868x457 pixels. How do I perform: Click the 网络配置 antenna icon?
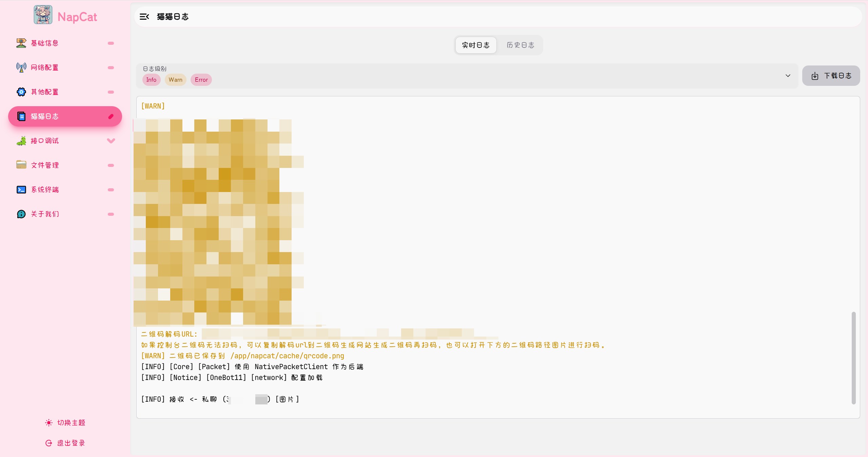[21, 68]
